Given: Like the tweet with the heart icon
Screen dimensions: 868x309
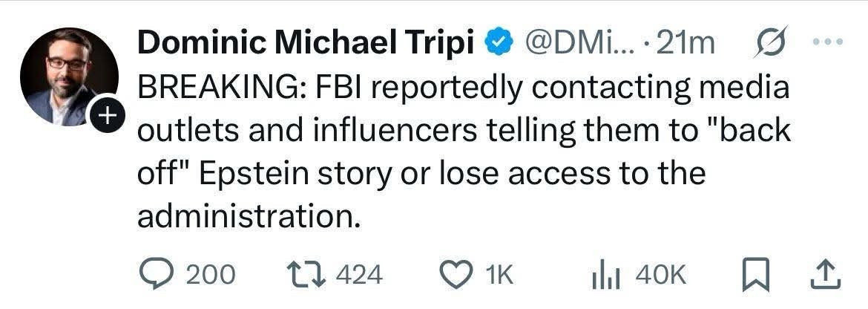Looking at the screenshot, I should (456, 275).
